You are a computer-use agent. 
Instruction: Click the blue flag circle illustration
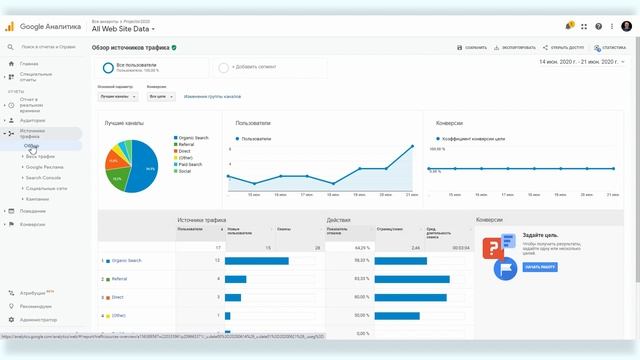click(x=505, y=269)
